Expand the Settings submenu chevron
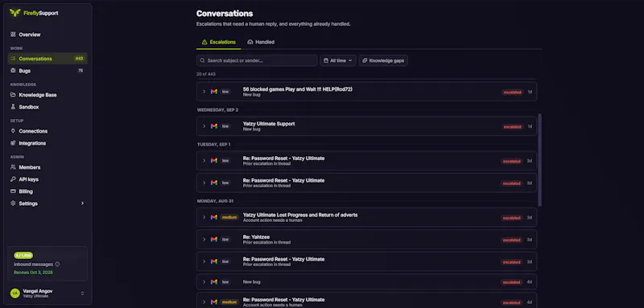This screenshot has height=308, width=644. click(82, 203)
